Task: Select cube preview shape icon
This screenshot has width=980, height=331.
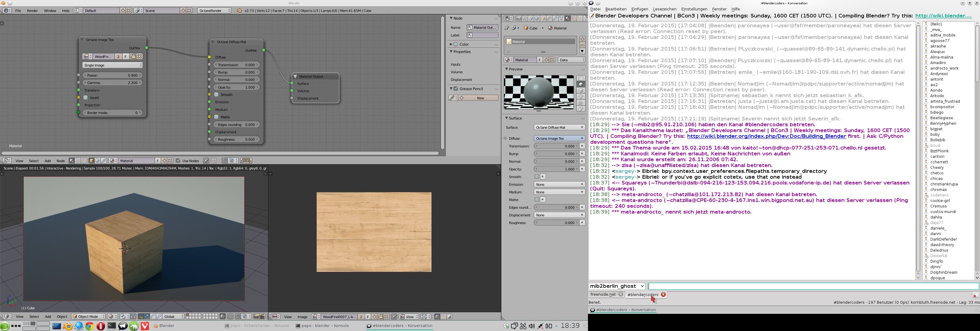Action: pos(581,91)
